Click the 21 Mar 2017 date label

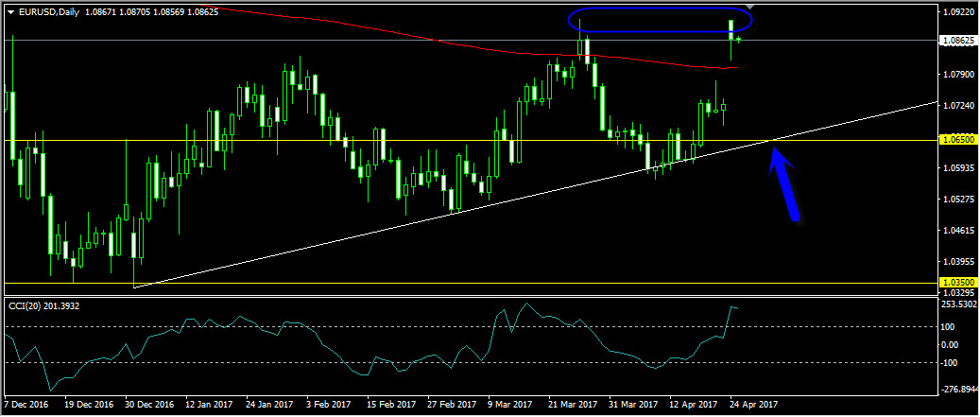click(x=574, y=405)
